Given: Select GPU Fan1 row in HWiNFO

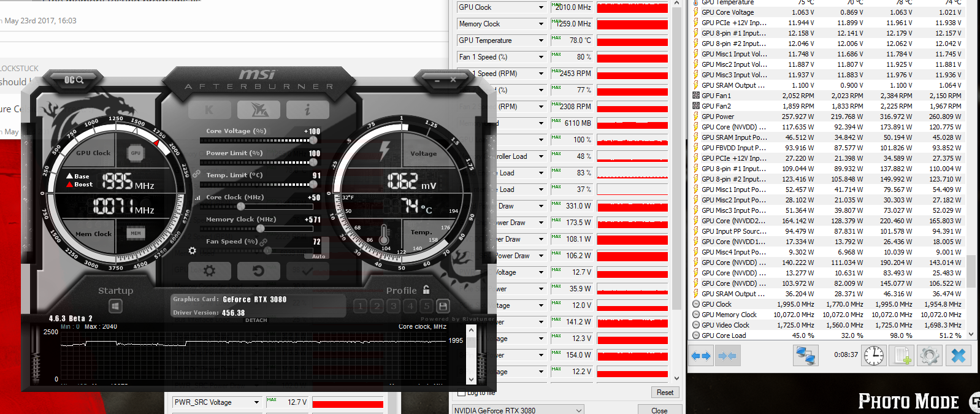Looking at the screenshot, I should tap(827, 96).
